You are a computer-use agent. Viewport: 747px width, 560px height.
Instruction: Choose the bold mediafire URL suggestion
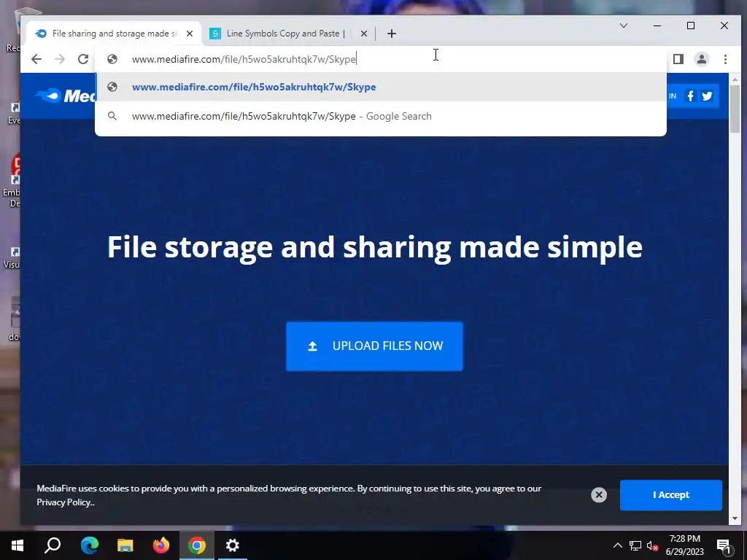381,87
